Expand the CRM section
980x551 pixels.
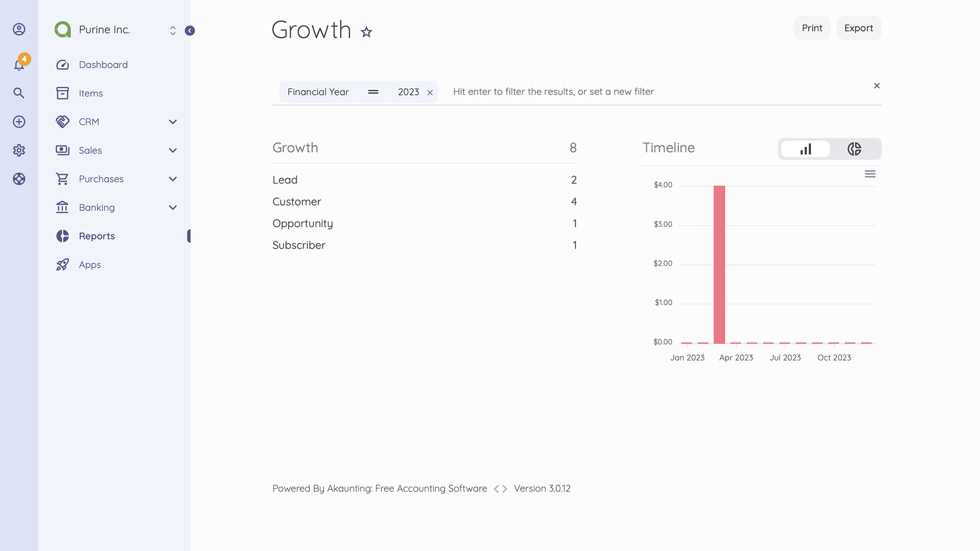[x=173, y=121]
